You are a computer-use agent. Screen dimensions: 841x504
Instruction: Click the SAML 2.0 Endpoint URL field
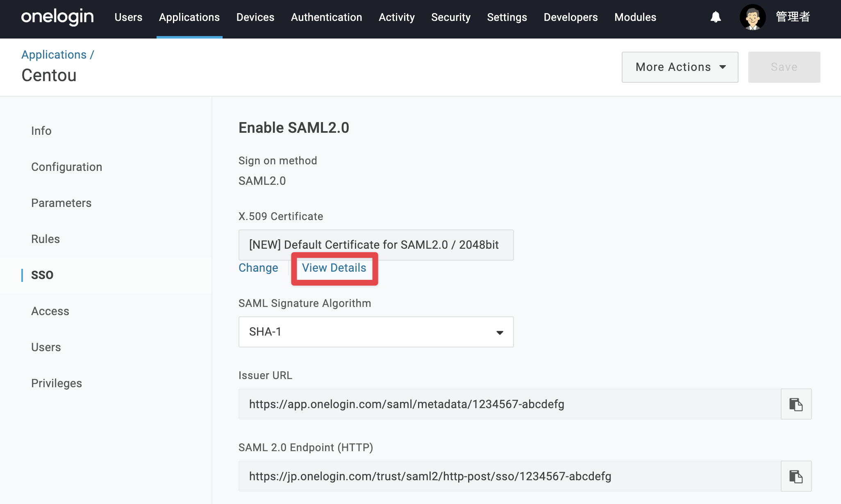point(510,476)
